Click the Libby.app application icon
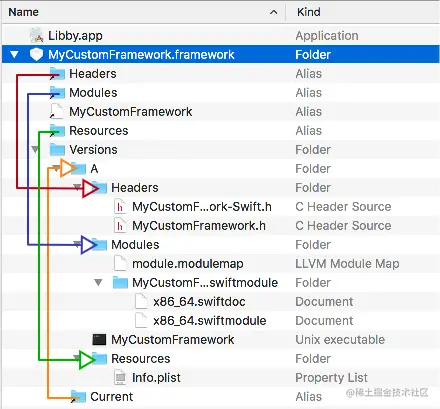Image resolution: width=440 pixels, height=409 pixels. [37, 35]
